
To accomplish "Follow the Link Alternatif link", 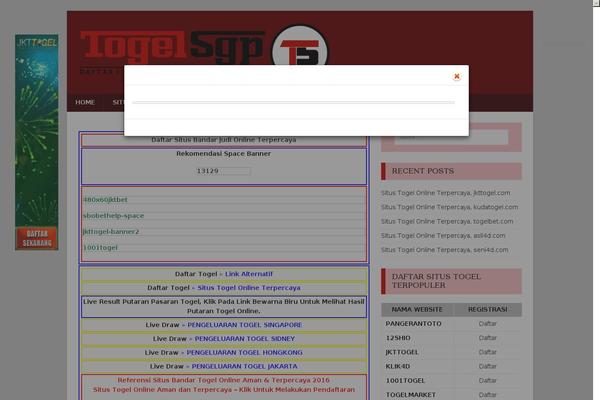I will (249, 274).
